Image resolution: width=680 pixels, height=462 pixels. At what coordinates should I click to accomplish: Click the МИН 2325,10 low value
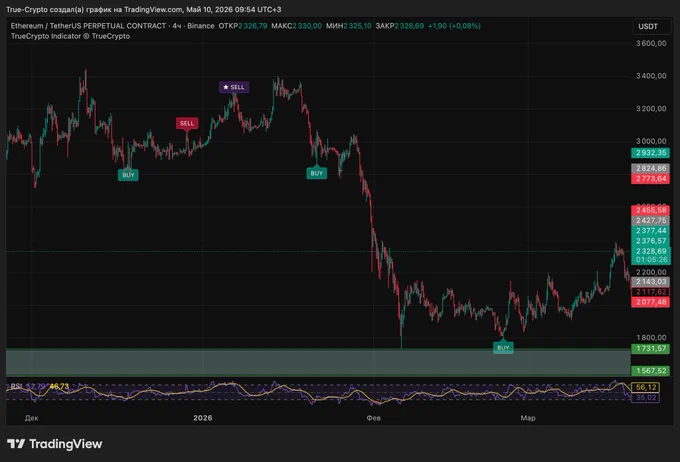pyautogui.click(x=349, y=26)
